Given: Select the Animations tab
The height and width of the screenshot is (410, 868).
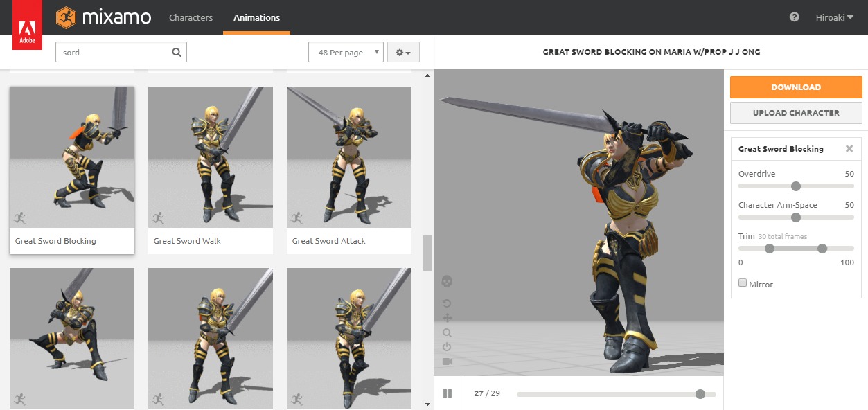Looking at the screenshot, I should click(256, 17).
